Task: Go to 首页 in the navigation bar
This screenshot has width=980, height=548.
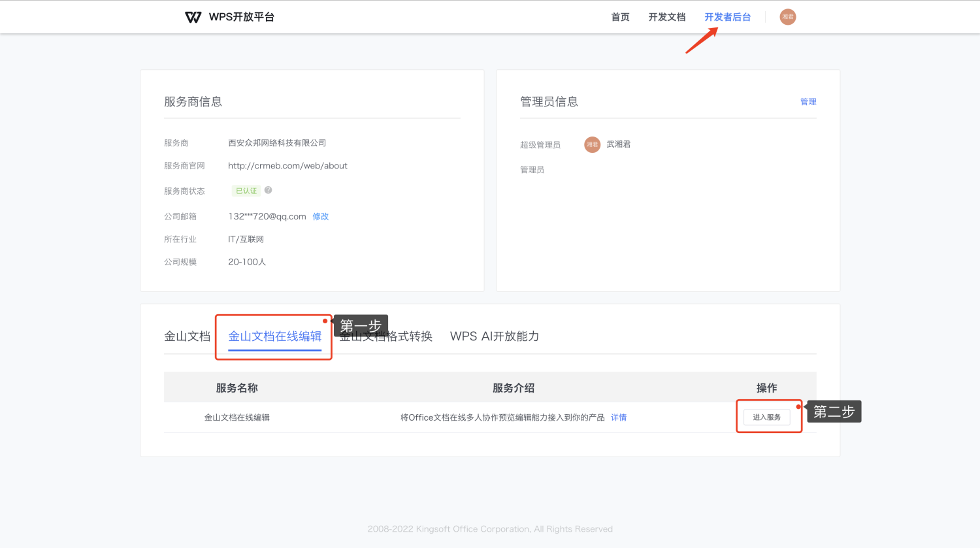Action: [x=620, y=17]
